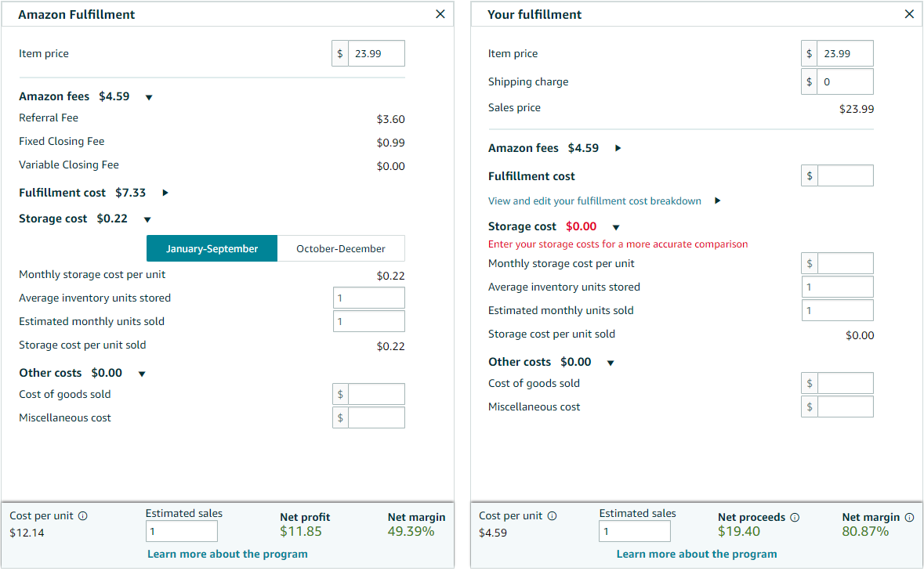
Task: Click the Item price field in Amazon Fulfillment
Action: tap(375, 53)
